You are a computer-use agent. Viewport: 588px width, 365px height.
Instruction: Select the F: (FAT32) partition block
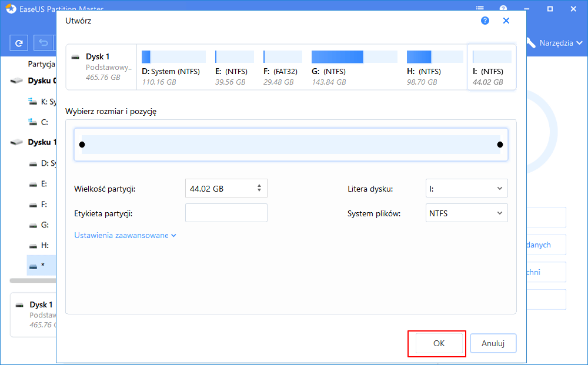point(283,68)
